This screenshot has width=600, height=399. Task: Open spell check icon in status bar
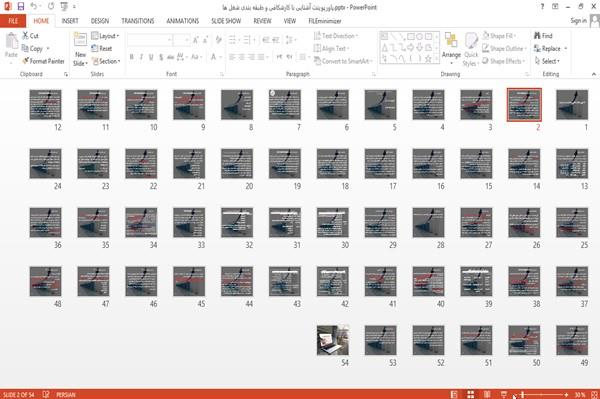[x=46, y=394]
